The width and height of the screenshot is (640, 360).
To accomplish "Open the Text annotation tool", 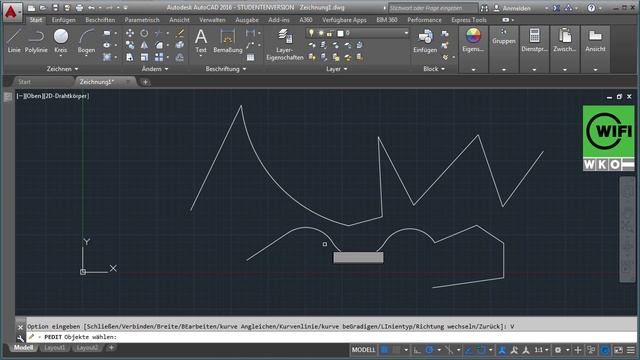I will coord(200,41).
